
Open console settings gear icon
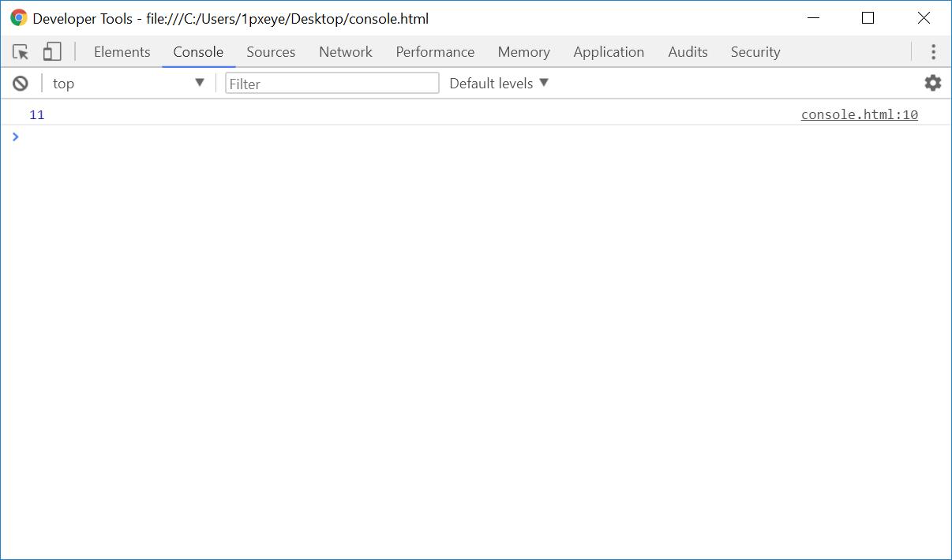tap(932, 83)
